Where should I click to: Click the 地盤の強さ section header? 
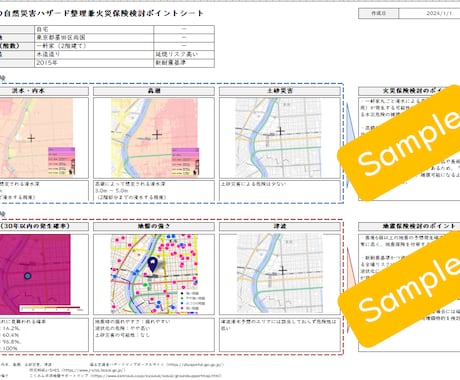point(154,226)
